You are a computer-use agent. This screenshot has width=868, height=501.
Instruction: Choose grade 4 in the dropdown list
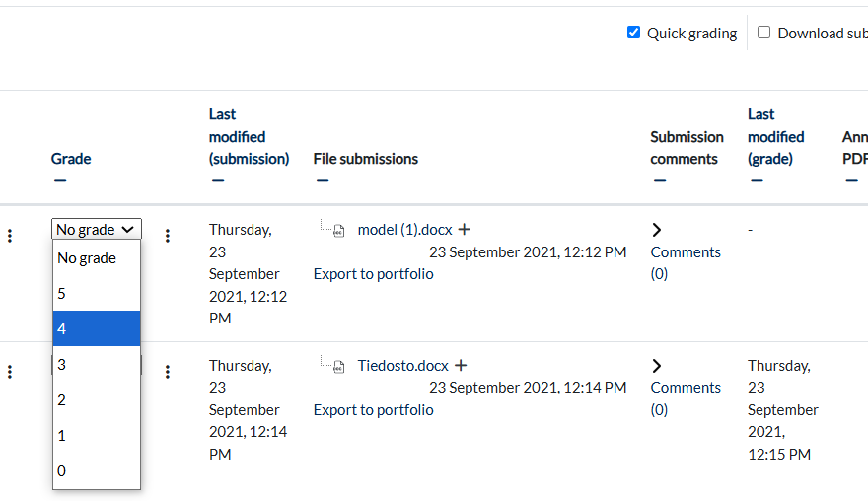pos(97,328)
